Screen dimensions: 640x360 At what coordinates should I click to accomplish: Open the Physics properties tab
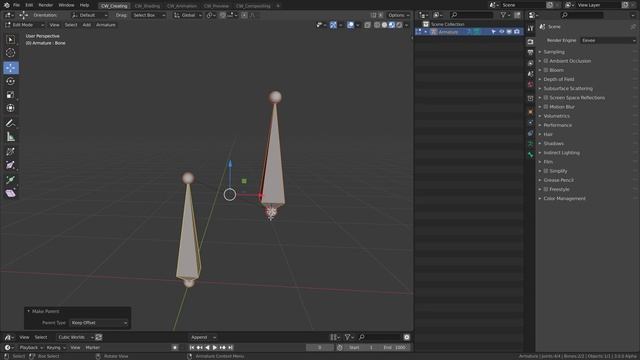point(530,122)
